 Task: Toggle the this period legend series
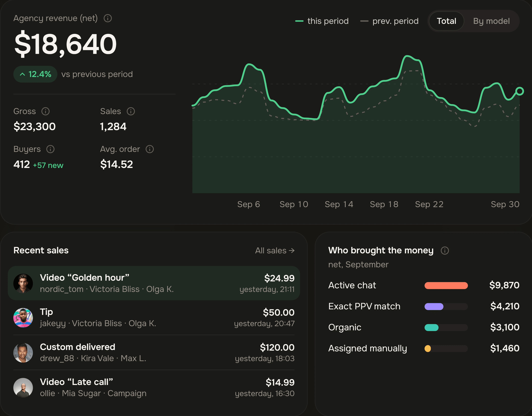(x=322, y=21)
